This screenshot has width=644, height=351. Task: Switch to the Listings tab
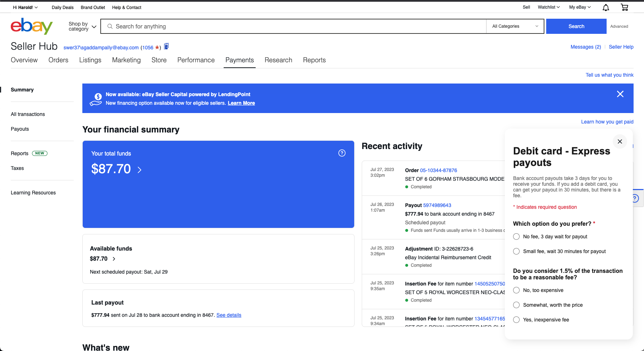coord(90,60)
